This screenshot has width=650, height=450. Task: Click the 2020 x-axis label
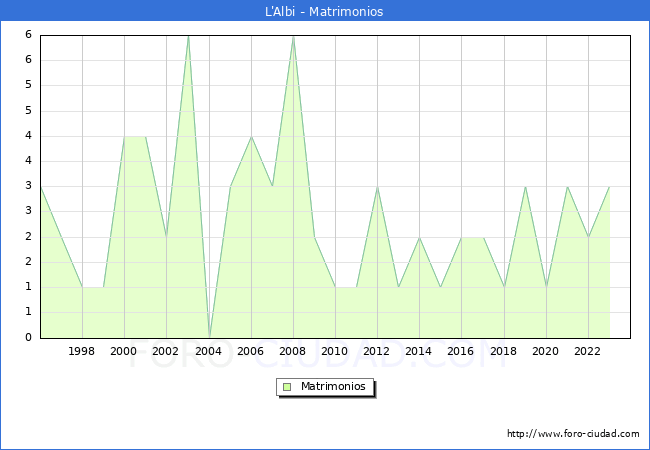click(x=545, y=351)
